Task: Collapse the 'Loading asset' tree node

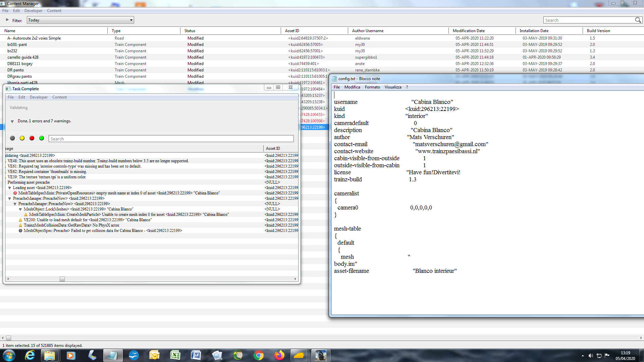Action: [10, 188]
